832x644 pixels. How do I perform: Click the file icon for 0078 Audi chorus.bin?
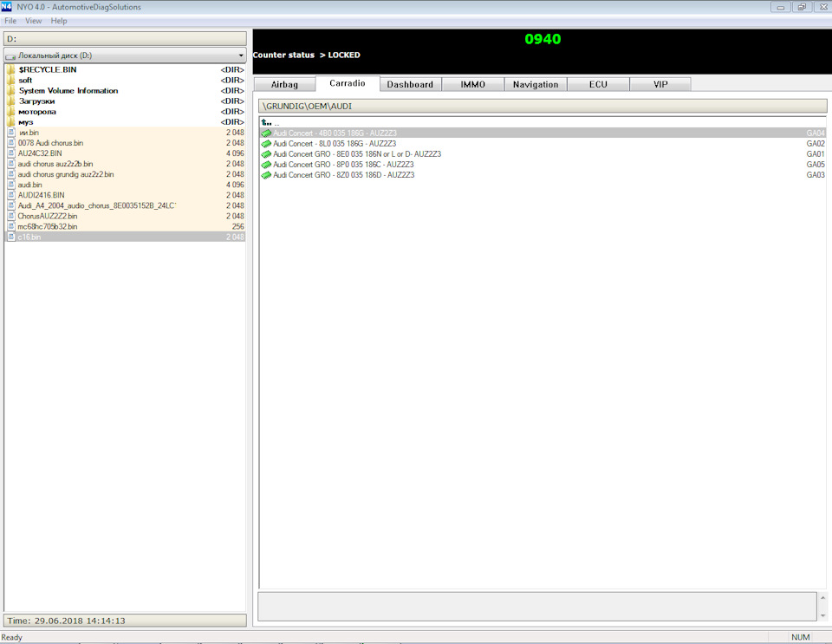tap(11, 143)
